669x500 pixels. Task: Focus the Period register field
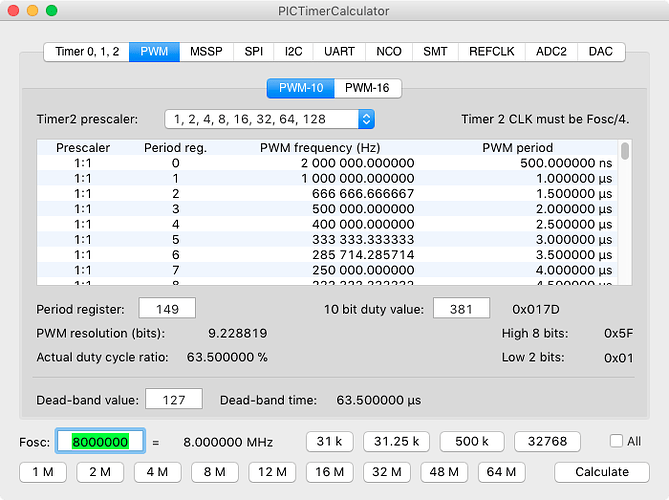click(x=166, y=308)
